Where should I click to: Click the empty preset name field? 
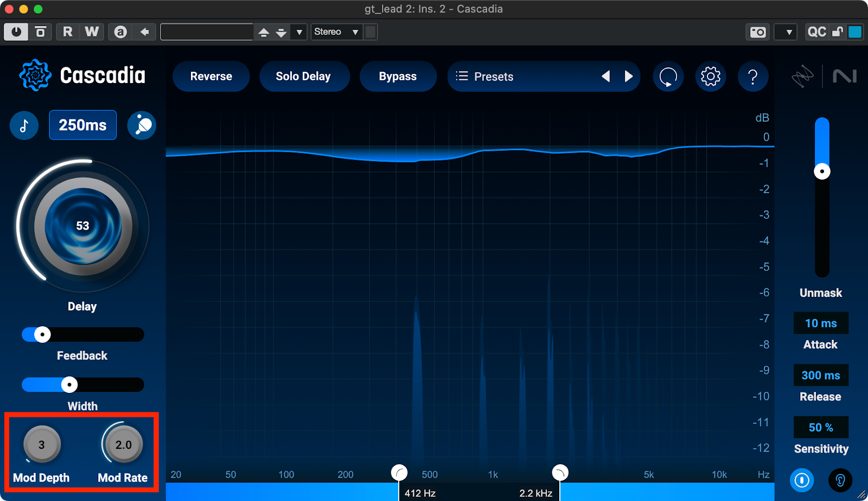tap(207, 32)
